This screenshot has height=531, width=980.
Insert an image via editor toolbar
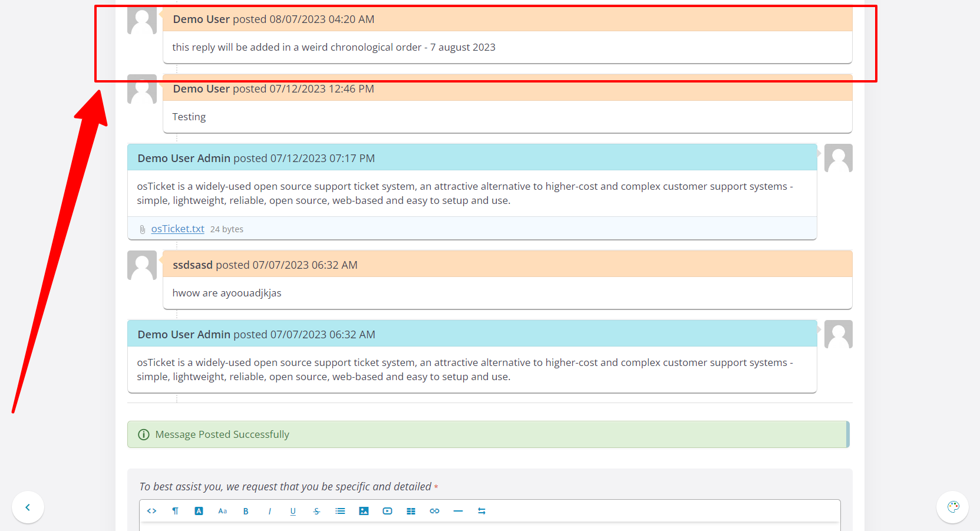tap(364, 511)
